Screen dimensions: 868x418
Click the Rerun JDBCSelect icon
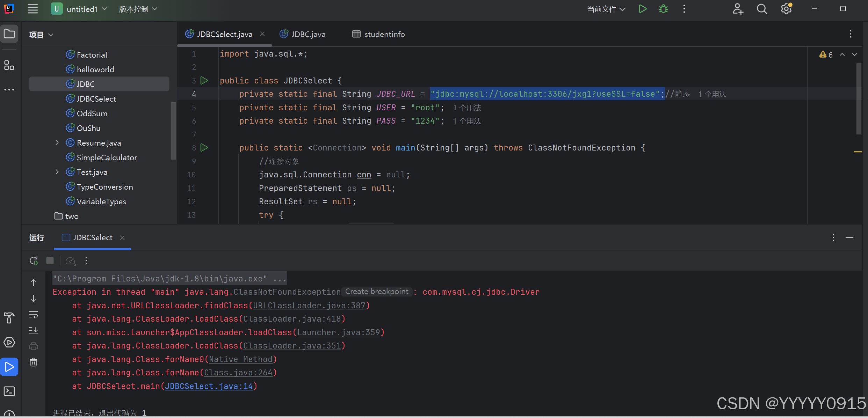(x=34, y=261)
